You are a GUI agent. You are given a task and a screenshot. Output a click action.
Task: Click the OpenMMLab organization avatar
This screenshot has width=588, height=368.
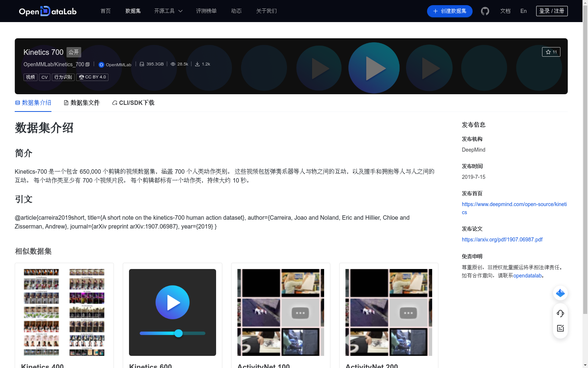tap(101, 65)
